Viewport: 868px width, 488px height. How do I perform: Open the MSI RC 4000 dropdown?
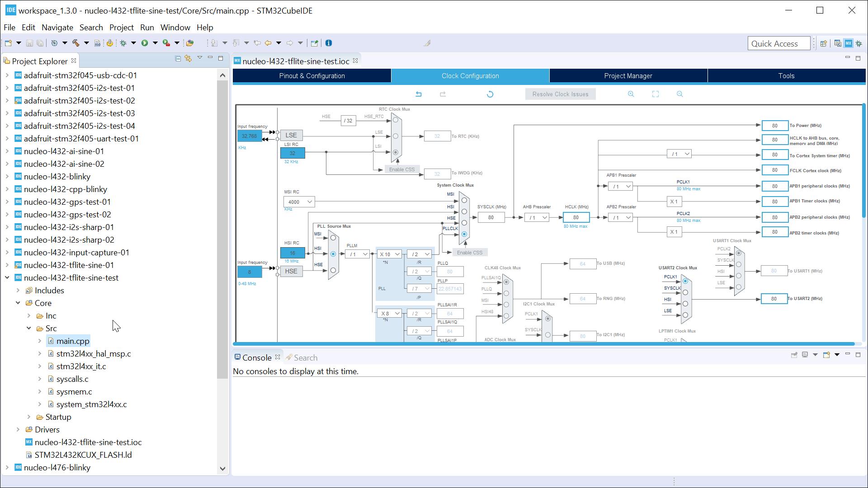(299, 202)
